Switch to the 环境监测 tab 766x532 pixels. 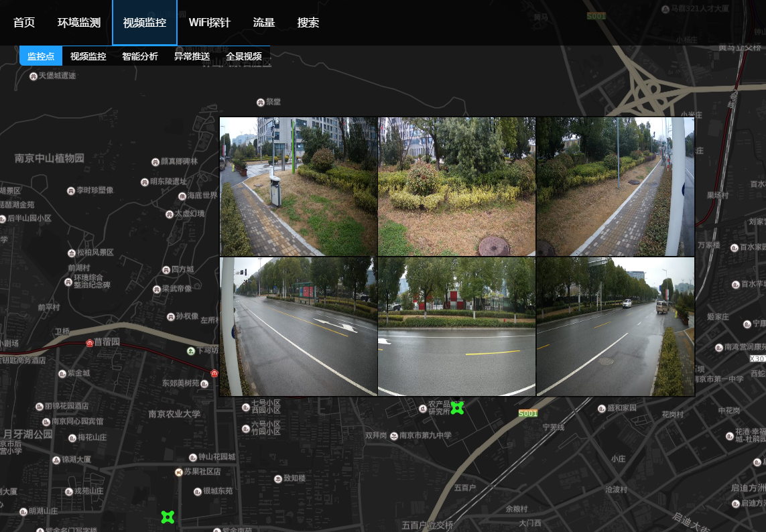coord(79,23)
